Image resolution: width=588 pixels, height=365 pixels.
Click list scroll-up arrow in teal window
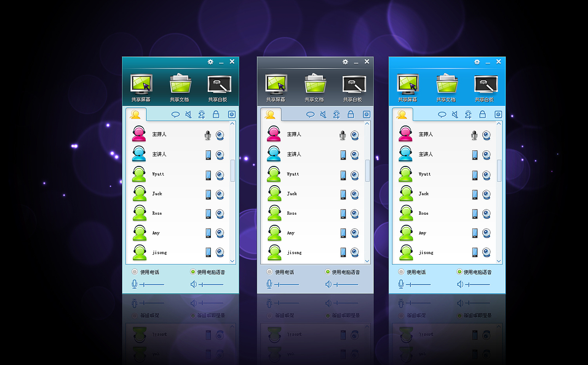tap(232, 124)
